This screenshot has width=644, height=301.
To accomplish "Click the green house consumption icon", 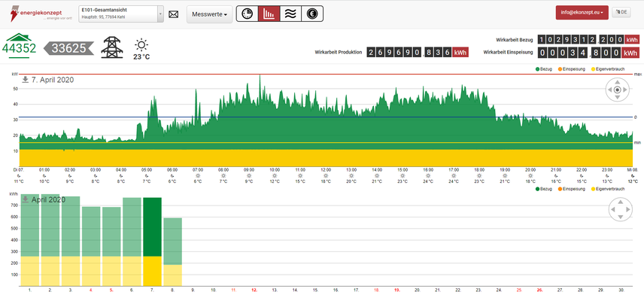I will (19, 47).
